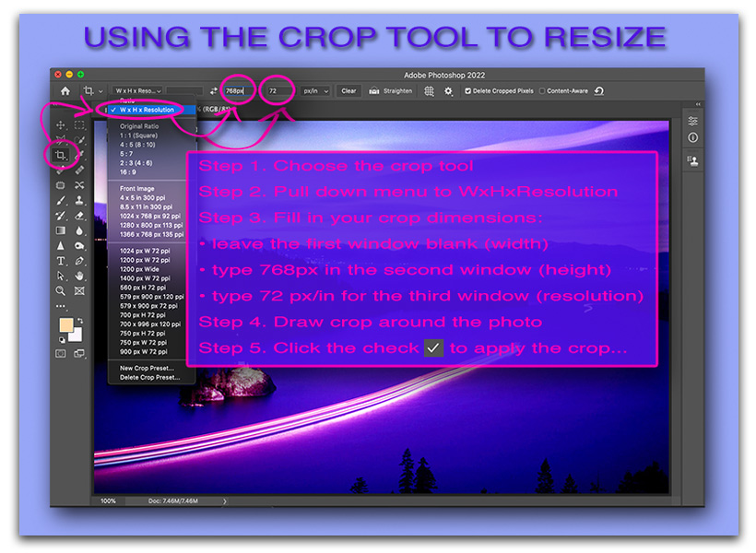Viewport: 756px width, 553px height.
Task: Select the Crop tool in the toolbar
Action: click(x=61, y=155)
